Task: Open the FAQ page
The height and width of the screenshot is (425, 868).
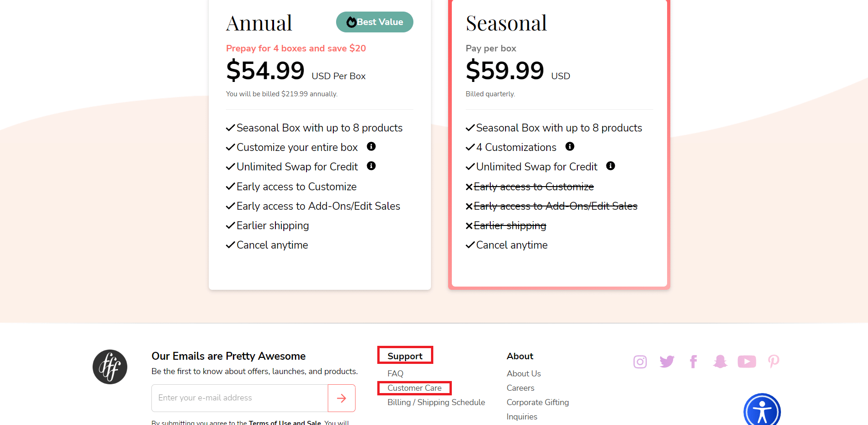Action: tap(395, 373)
